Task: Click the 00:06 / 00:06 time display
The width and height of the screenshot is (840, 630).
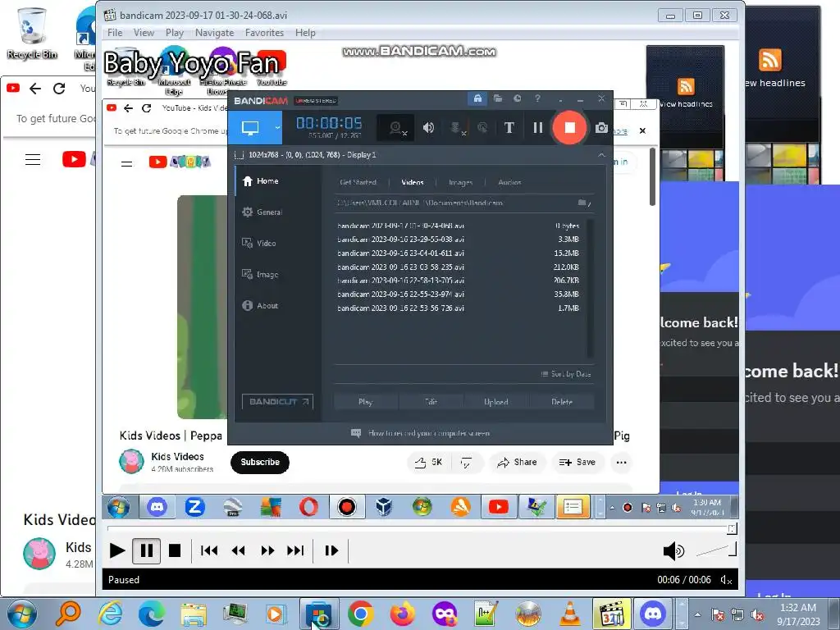Action: (x=684, y=580)
